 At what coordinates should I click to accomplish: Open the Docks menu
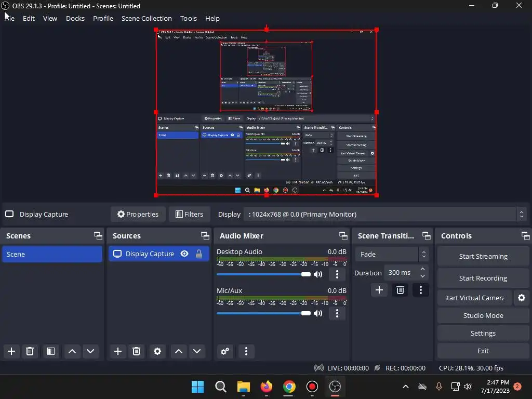75,18
